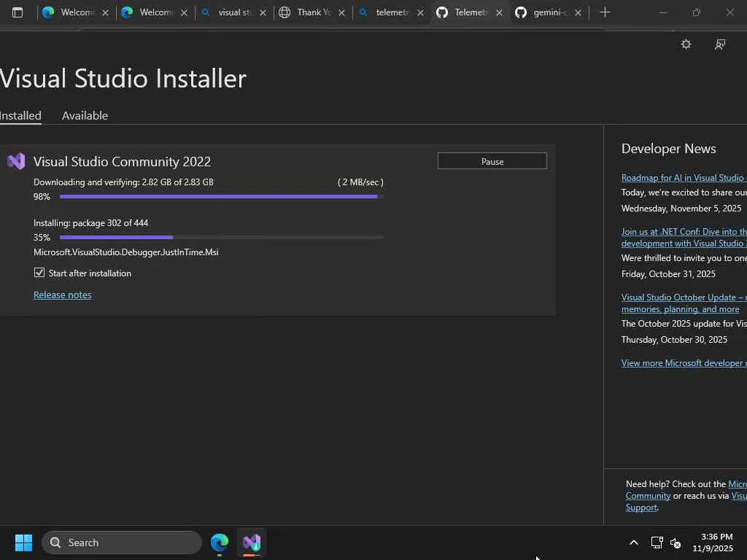Switch to the gemini GitHub browser tab
Image resolution: width=747 pixels, height=560 pixels.
543,12
